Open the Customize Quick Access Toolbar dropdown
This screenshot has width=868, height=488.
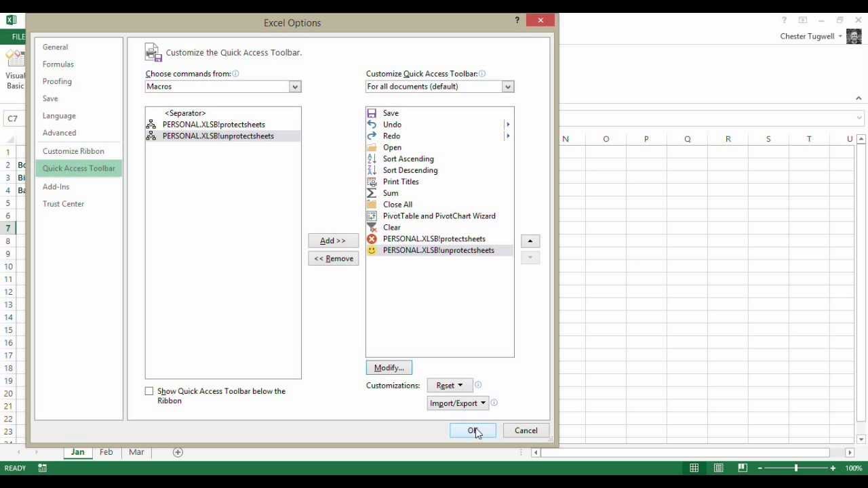click(507, 86)
